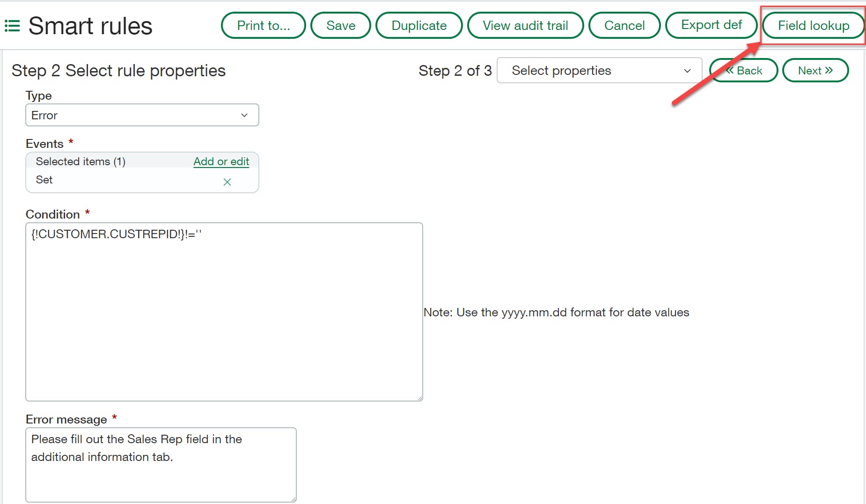
Task: Duplicate this smart rule
Action: pyautogui.click(x=418, y=26)
